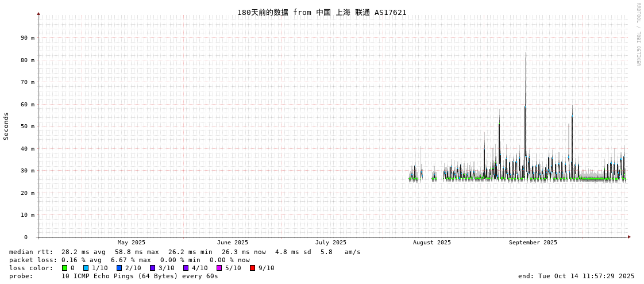Click the 90 m y-axis tick label

tap(28, 38)
